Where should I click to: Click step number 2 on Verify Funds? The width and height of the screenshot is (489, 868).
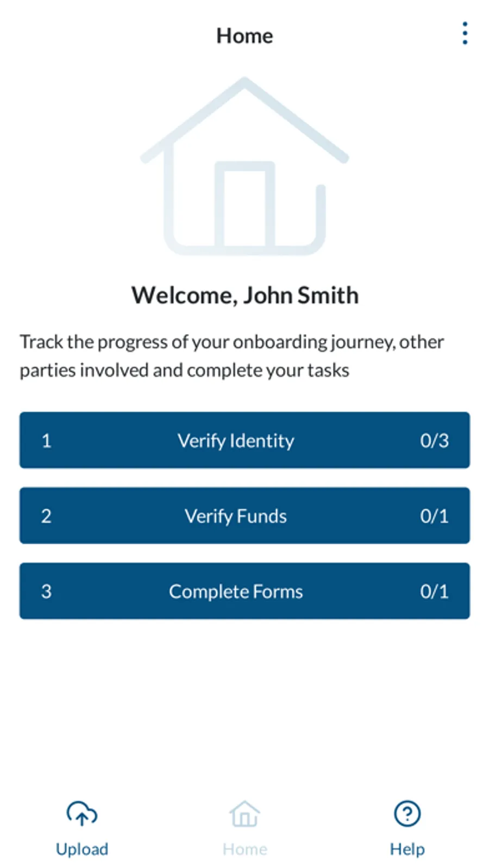(x=46, y=516)
